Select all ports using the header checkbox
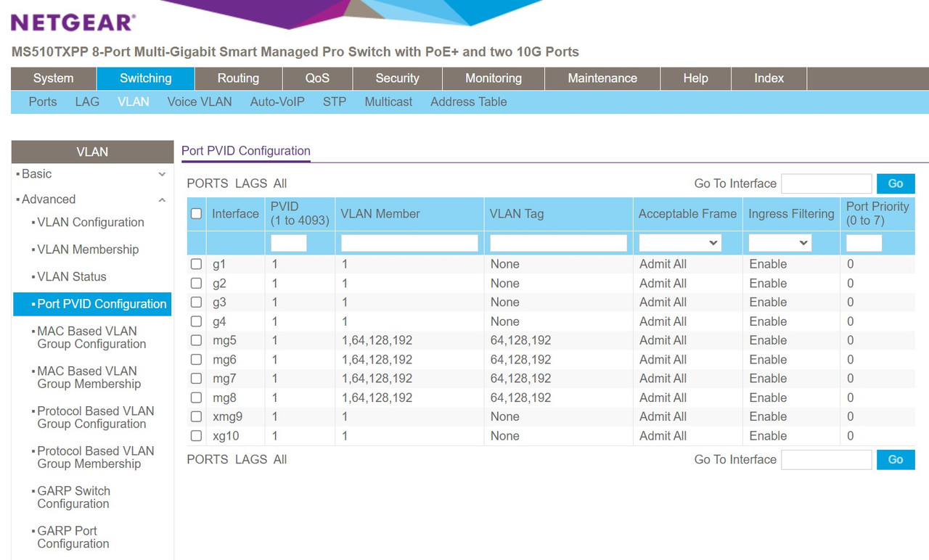929x560 pixels. 196,213
